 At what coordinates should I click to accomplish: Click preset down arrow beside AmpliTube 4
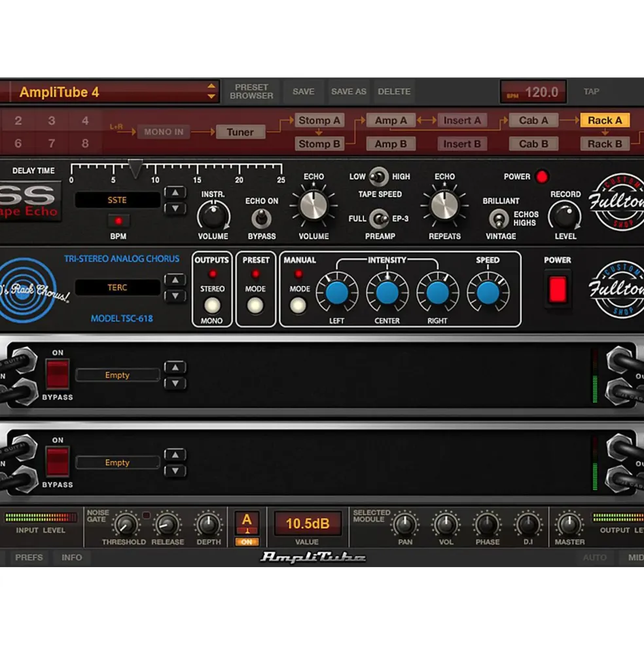click(x=211, y=97)
